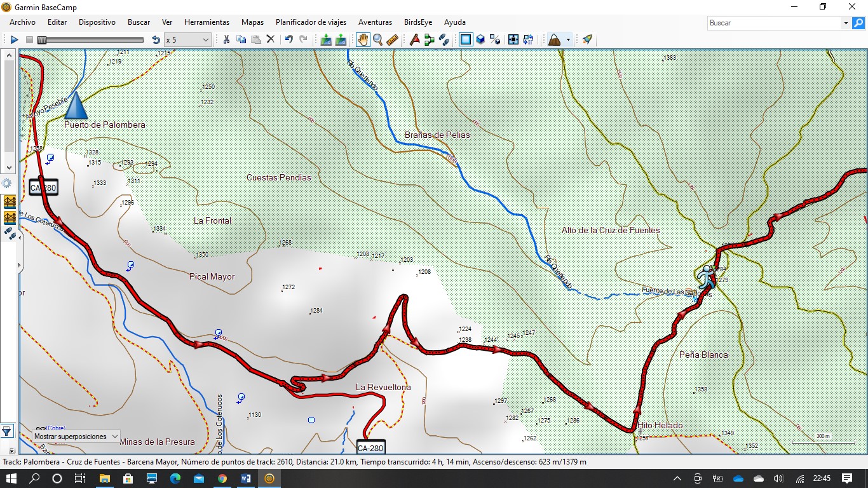Click the new waypoint flag tool

tap(414, 39)
